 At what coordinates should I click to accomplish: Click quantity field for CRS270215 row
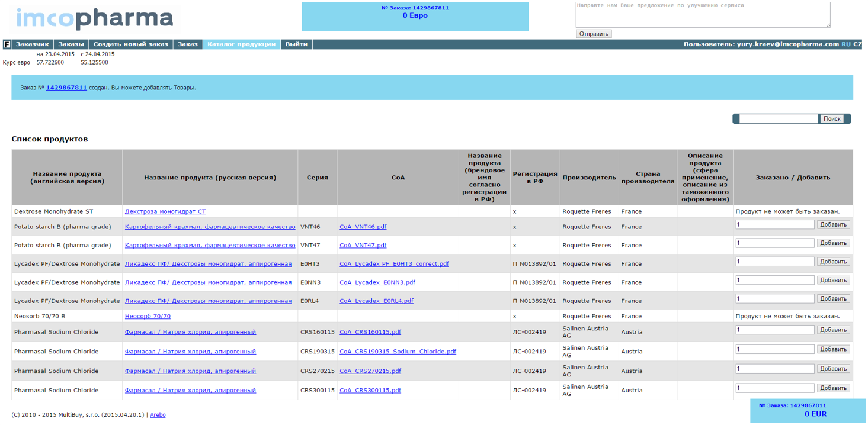(775, 369)
